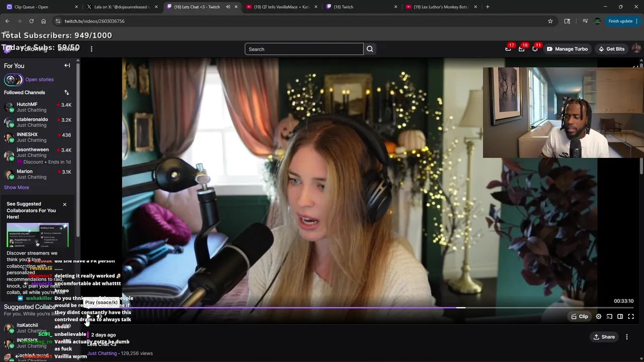Share this Twitch video
Viewport: 644px width, 362px height.
604,337
